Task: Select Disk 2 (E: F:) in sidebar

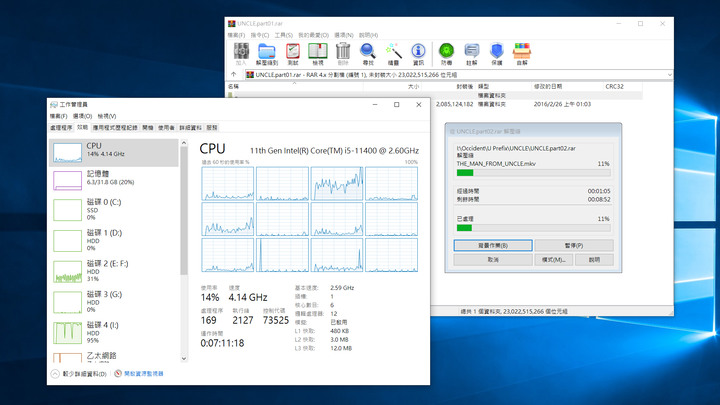Action: pyautogui.click(x=113, y=271)
